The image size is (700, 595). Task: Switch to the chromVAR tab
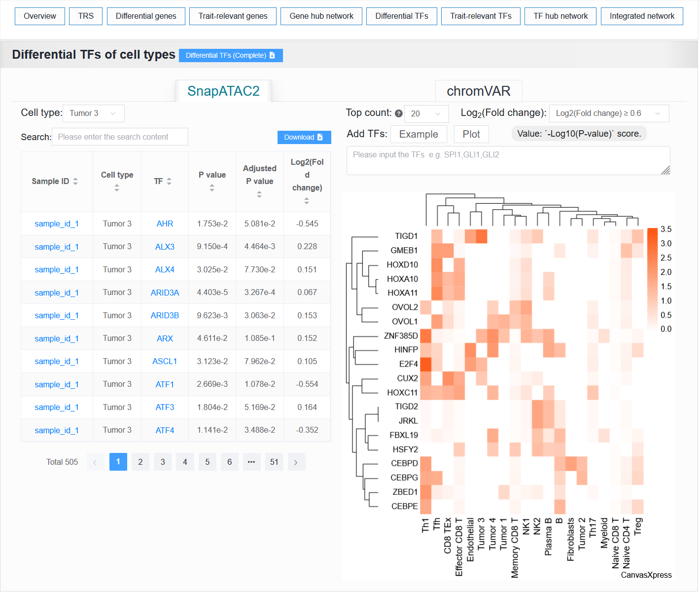479,91
